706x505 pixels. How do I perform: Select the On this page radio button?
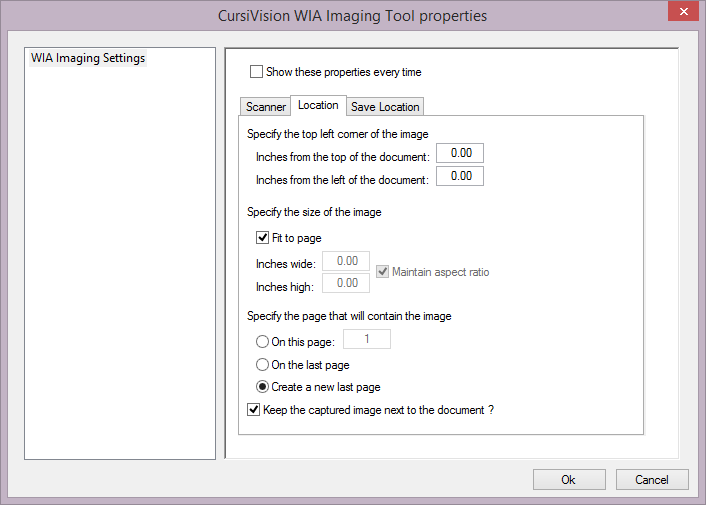[x=263, y=342]
